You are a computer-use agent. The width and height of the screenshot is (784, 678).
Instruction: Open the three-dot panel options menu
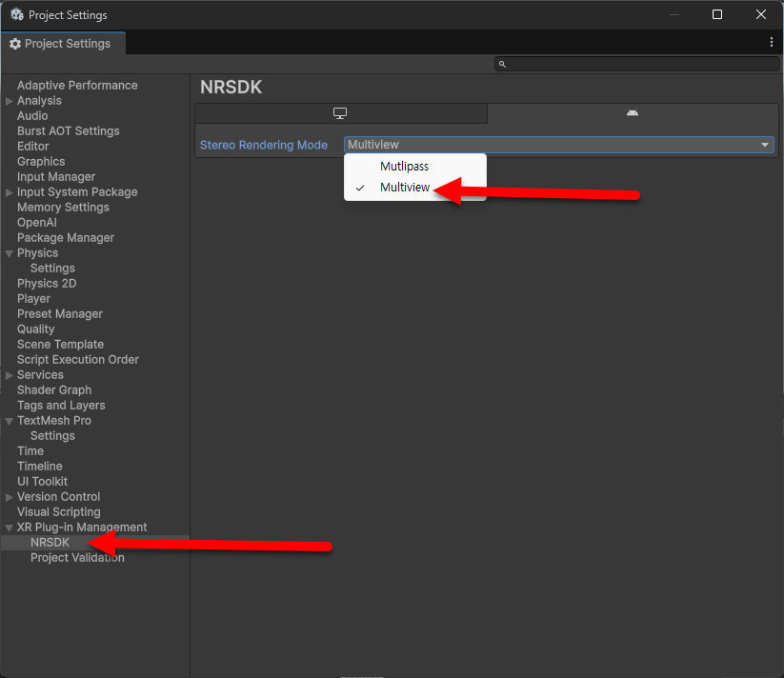pos(772,43)
